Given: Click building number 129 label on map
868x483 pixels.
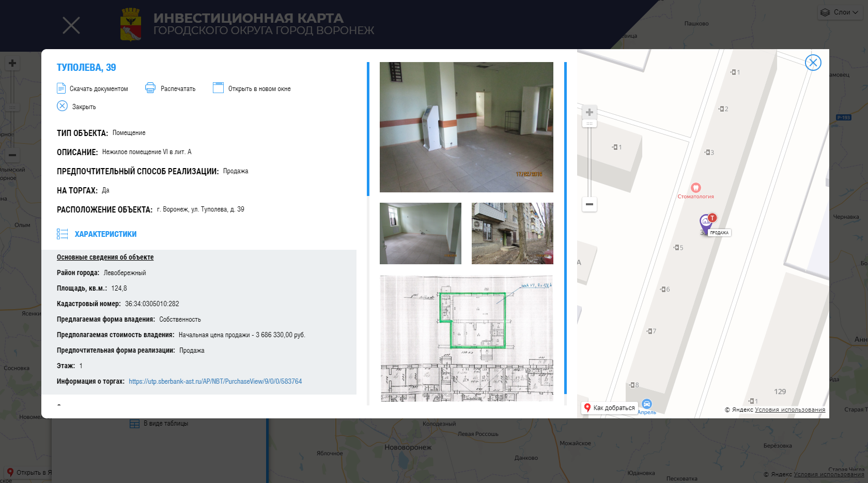Looking at the screenshot, I should pos(780,392).
